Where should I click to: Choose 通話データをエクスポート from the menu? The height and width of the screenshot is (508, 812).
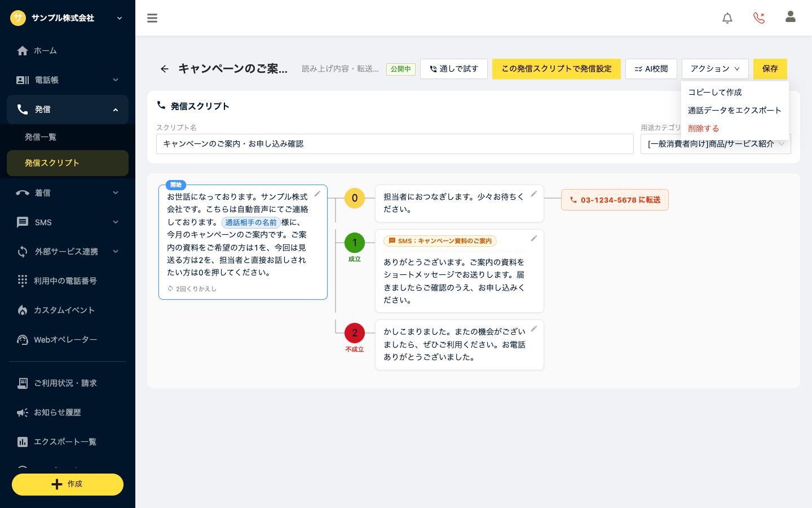(735, 111)
